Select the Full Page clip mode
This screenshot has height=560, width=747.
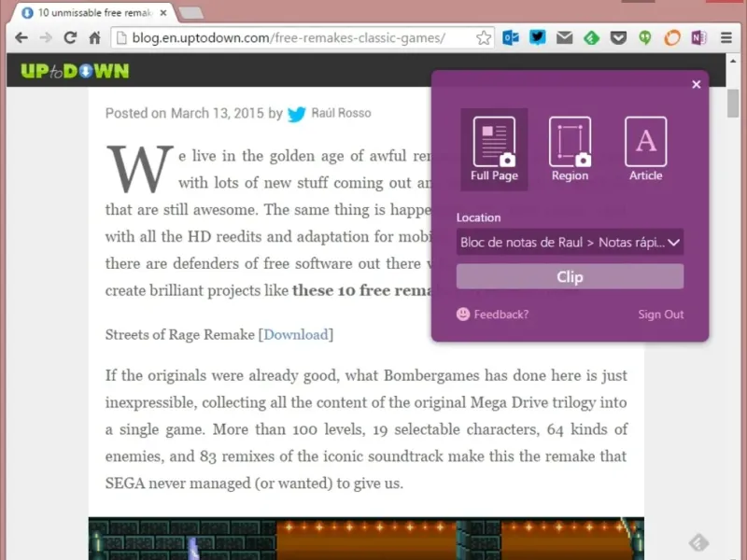coord(494,149)
